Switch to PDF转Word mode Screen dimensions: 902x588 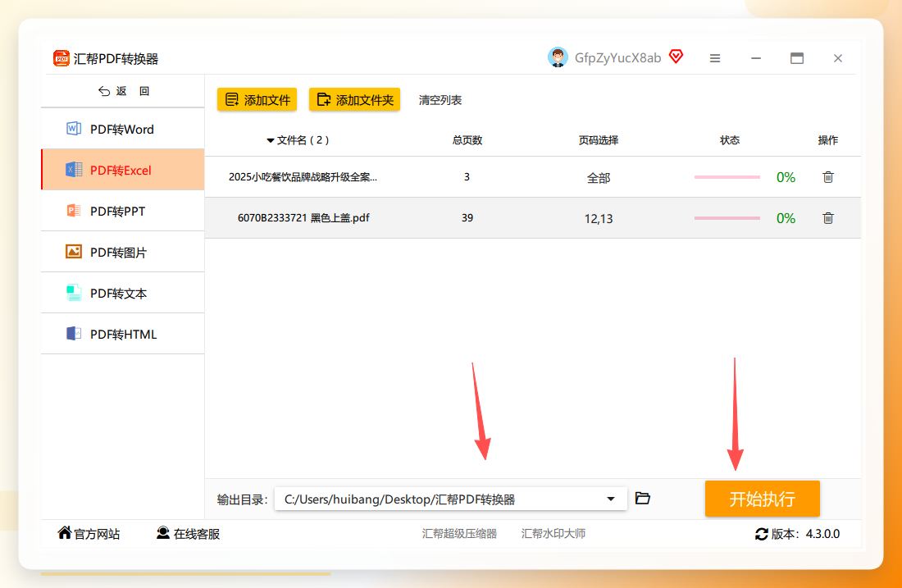coord(123,129)
